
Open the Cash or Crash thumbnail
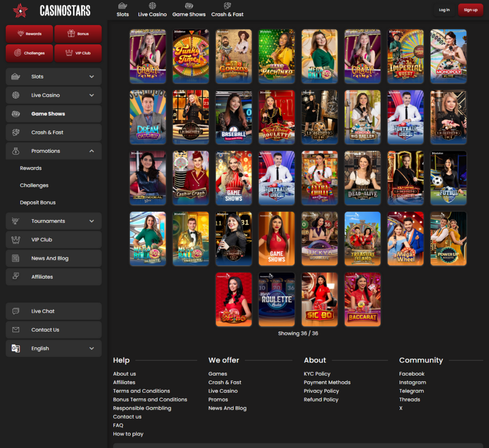(191, 178)
